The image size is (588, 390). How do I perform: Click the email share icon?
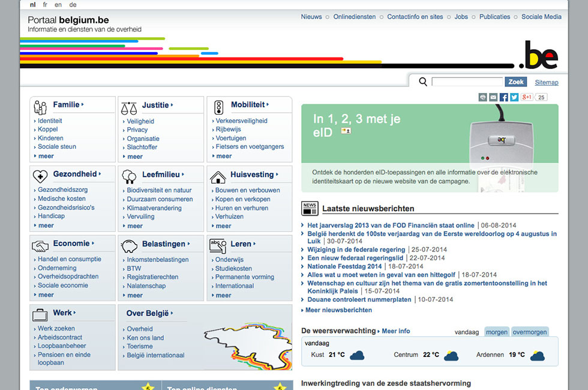pyautogui.click(x=493, y=97)
